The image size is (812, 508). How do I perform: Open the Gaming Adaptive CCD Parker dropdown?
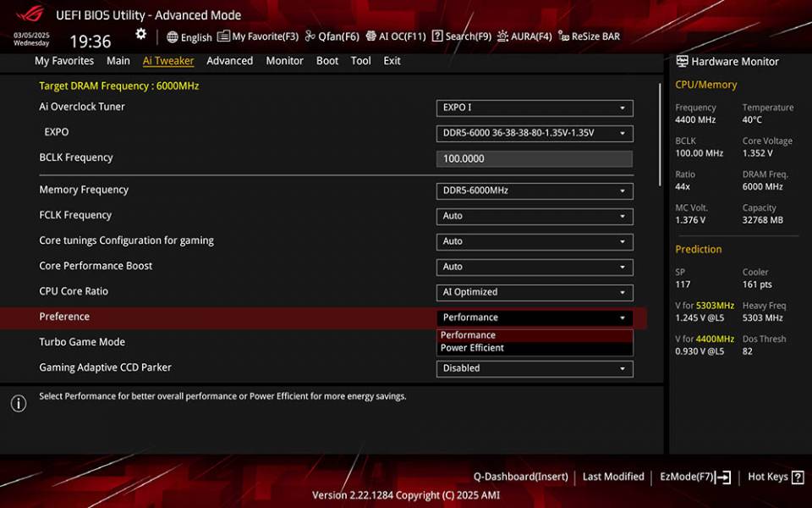pyautogui.click(x=535, y=368)
